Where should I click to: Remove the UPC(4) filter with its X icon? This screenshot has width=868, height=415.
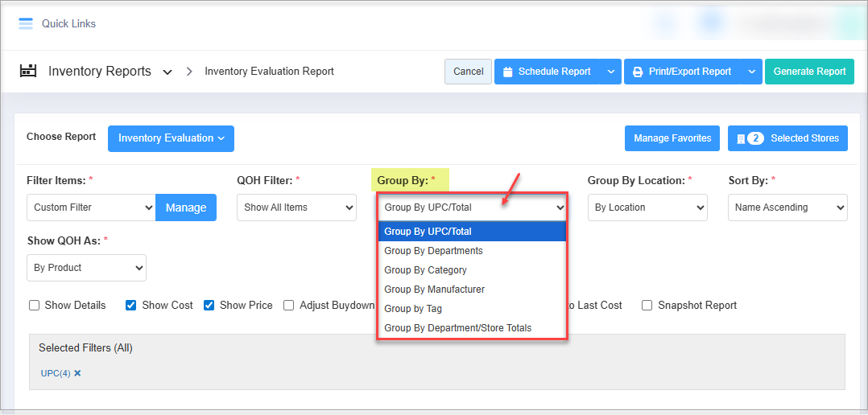(78, 373)
